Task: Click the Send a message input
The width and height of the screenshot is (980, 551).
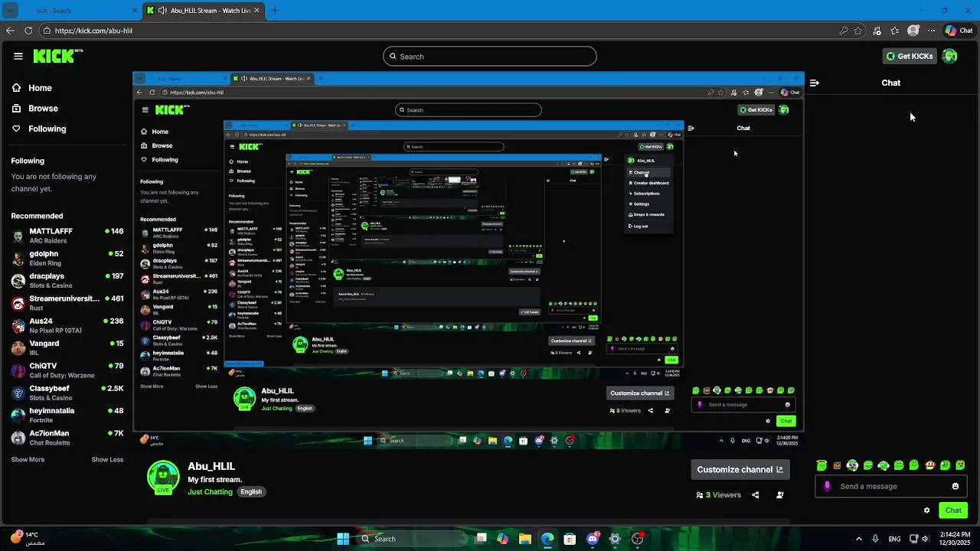Action: click(891, 486)
